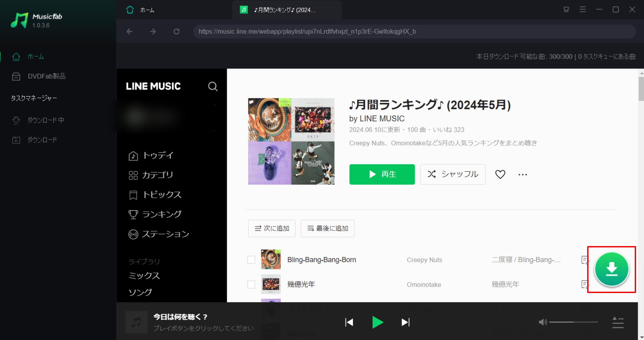This screenshot has height=340, width=644.
Task: Click artist Omoinotake link
Action: tap(424, 285)
